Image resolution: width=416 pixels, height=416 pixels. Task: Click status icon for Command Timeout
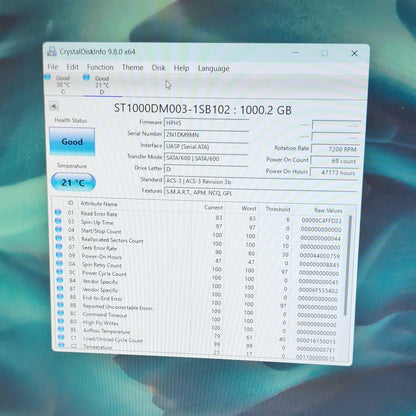61,313
